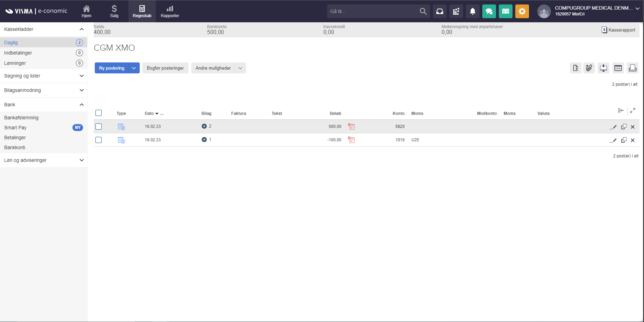Open the Smart Pay link marked NY
The image size is (644, 322).
coord(15,128)
